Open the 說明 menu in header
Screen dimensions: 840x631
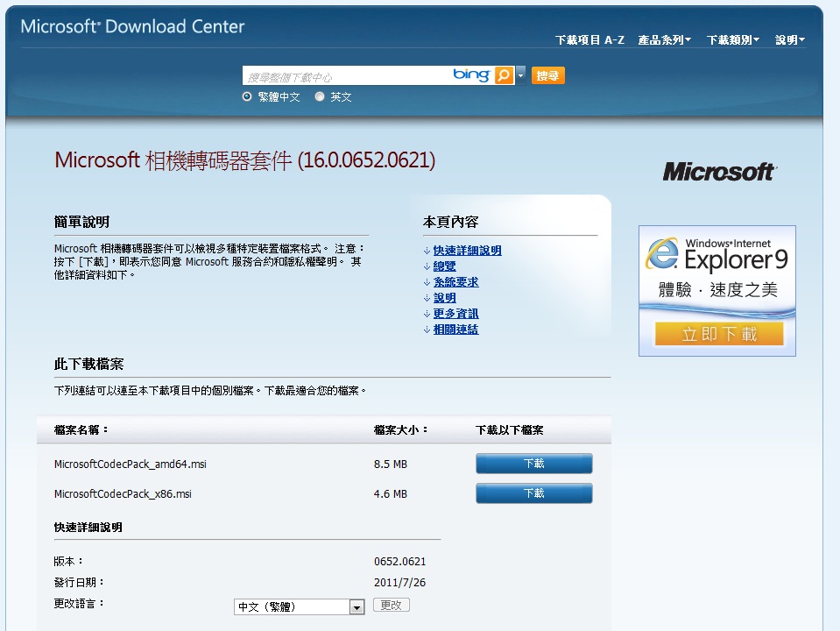click(x=790, y=39)
